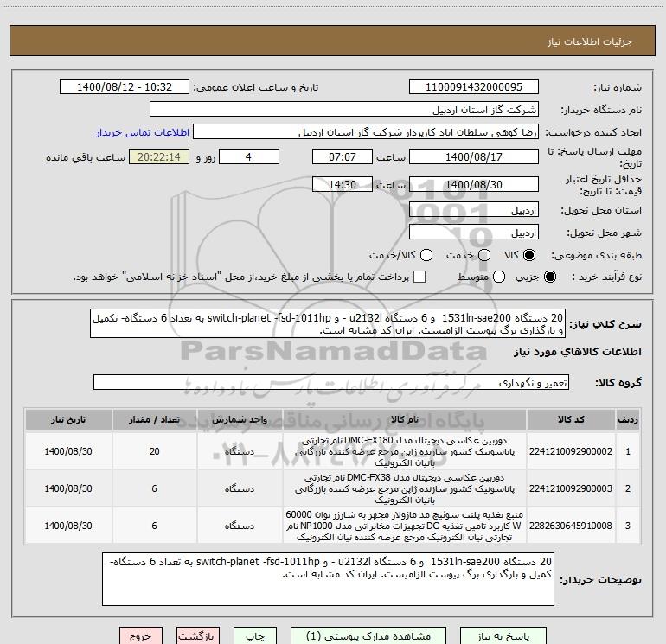Click the ایجاد کننده درخواست field
Screen dimensions: 666x644
[366, 131]
